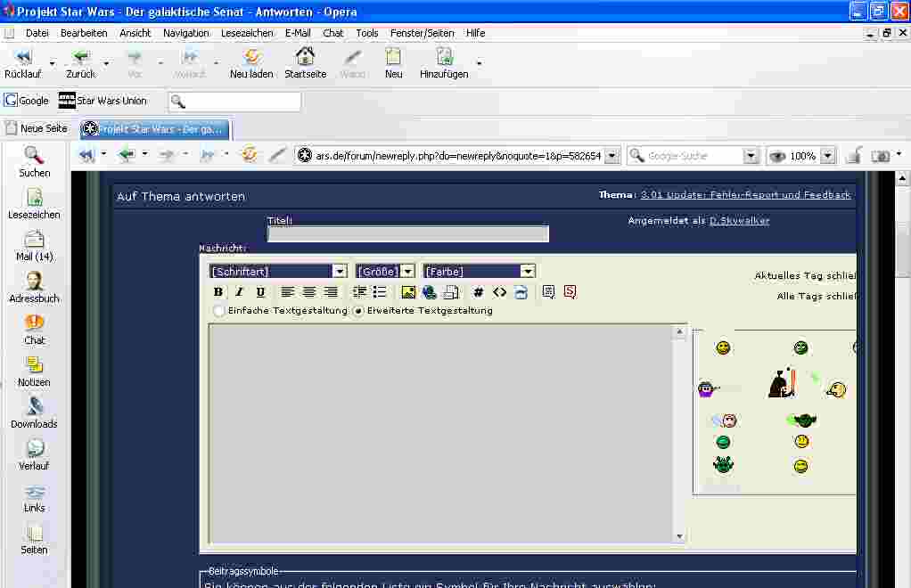The height and width of the screenshot is (588, 911).
Task: Center-align the message text
Action: tap(308, 292)
